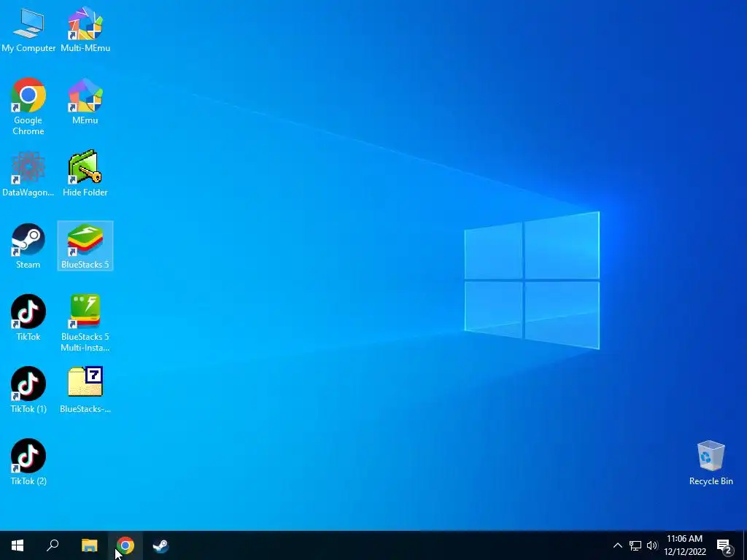Viewport: 747px width, 560px height.
Task: Select the My Computer desktop icon
Action: tap(28, 29)
